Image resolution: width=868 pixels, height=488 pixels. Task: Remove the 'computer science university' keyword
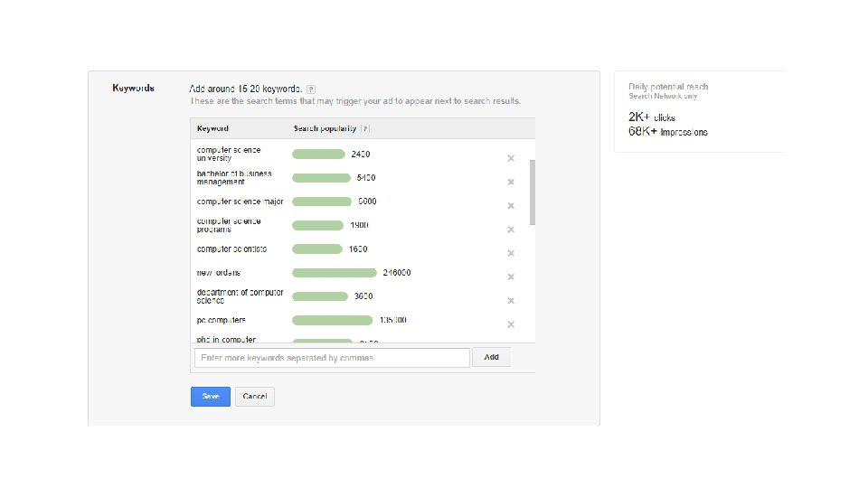[511, 158]
